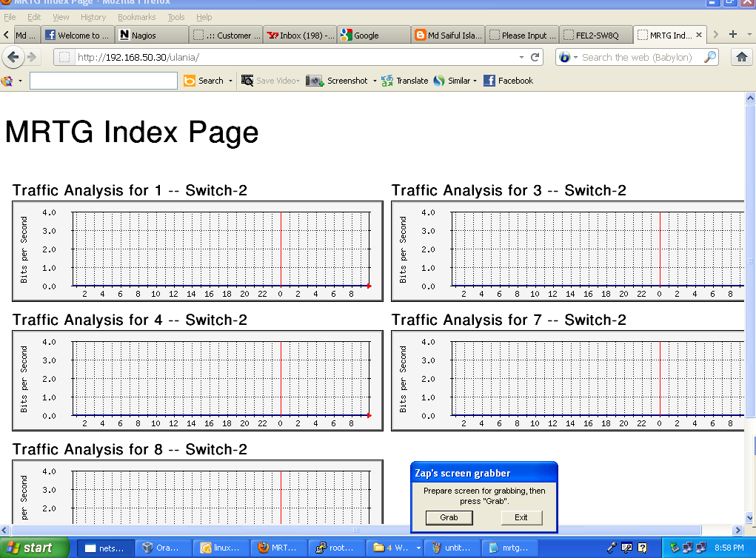Open the File menu
The height and width of the screenshot is (558, 756).
10,17
